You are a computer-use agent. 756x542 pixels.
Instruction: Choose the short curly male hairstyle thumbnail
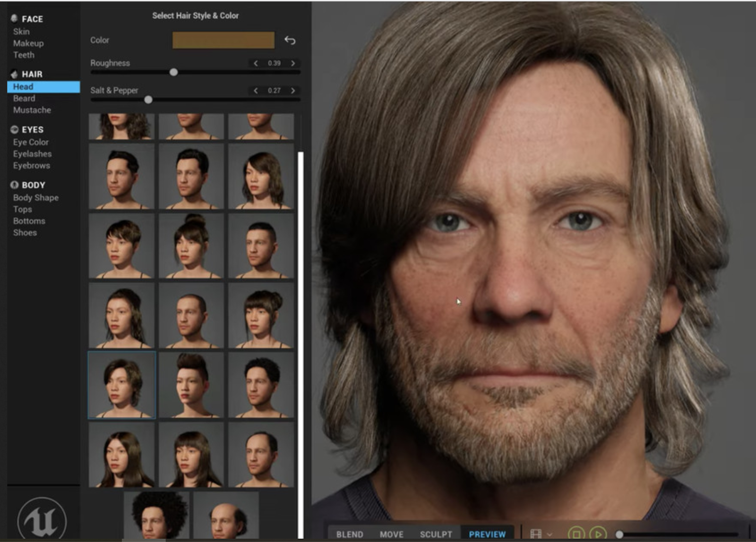click(x=261, y=385)
